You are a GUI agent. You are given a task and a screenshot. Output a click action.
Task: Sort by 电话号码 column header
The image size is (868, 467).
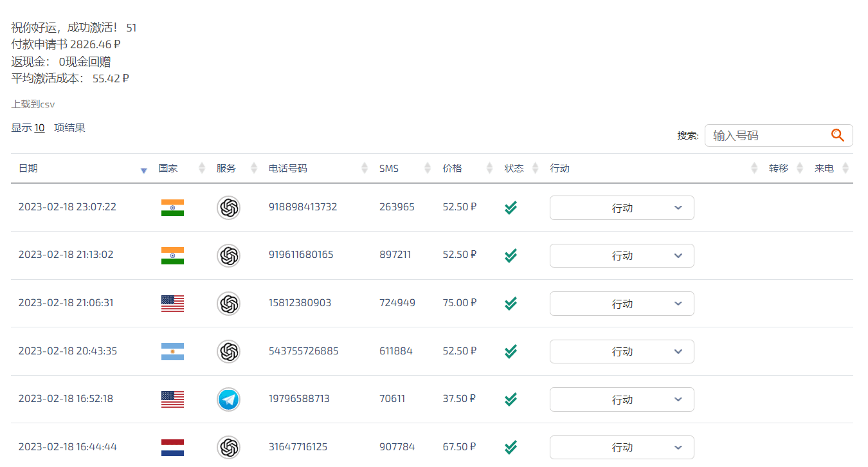tap(288, 169)
